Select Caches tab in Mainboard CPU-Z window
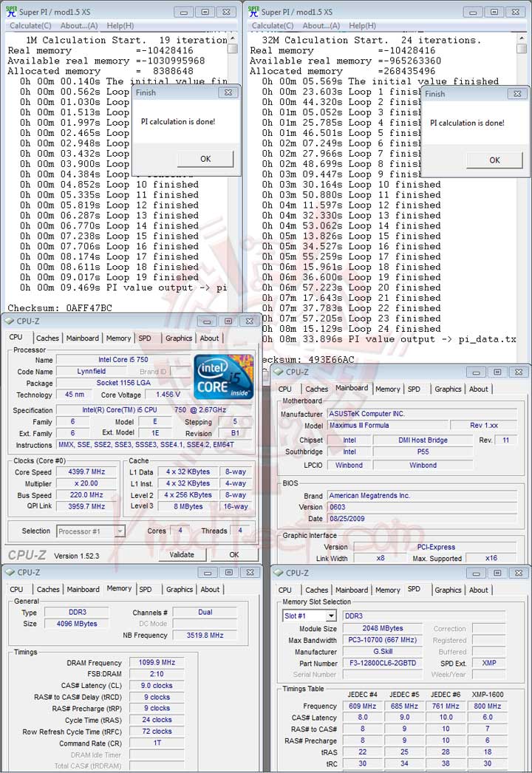532x773 pixels. coord(316,389)
